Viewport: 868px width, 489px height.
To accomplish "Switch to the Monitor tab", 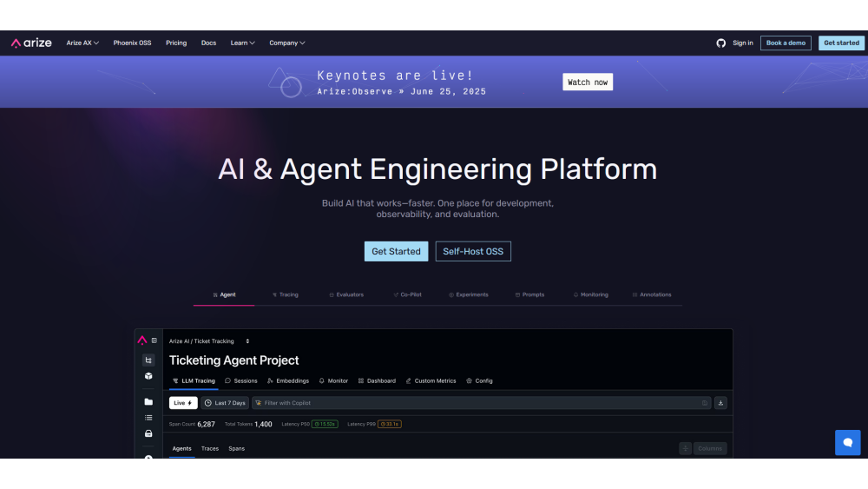I will [333, 381].
